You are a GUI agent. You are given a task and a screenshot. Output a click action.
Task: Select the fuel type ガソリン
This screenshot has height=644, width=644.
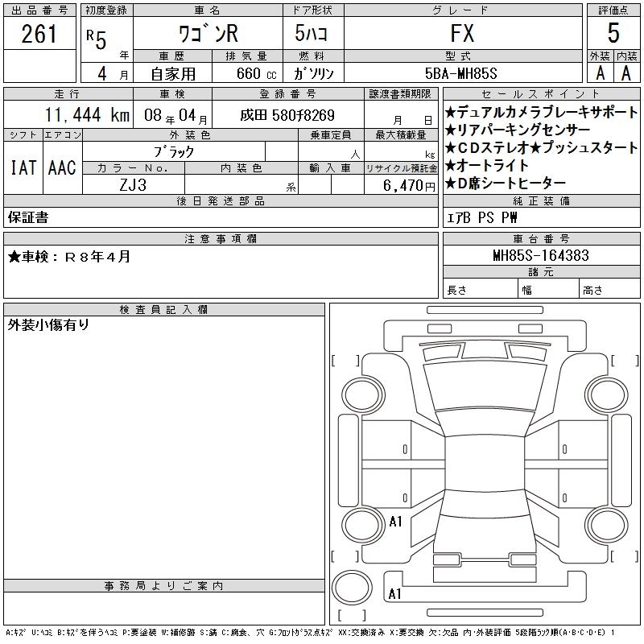pyautogui.click(x=313, y=73)
